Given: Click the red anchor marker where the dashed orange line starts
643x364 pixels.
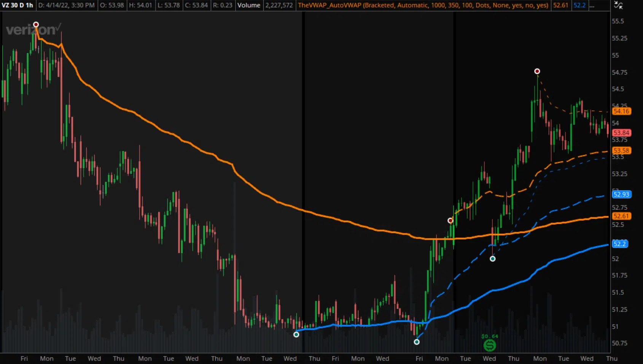Looking at the screenshot, I should click(x=450, y=221).
